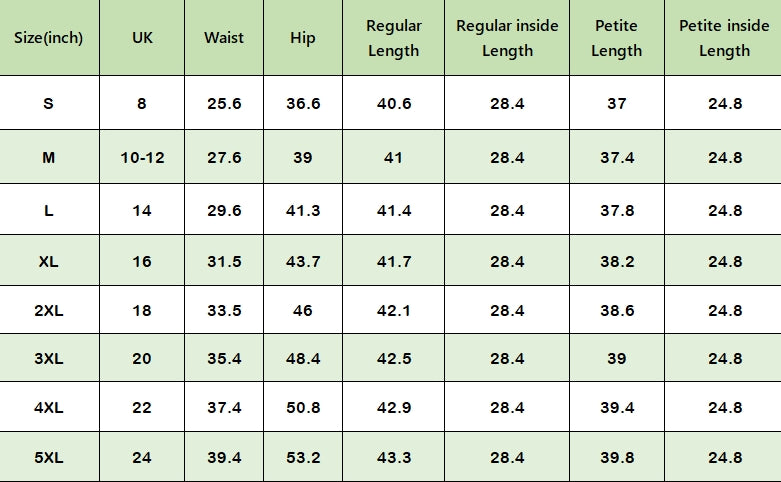Select the Petite inside Length header
Image resolution: width=781 pixels, height=482 pixels.
724,38
